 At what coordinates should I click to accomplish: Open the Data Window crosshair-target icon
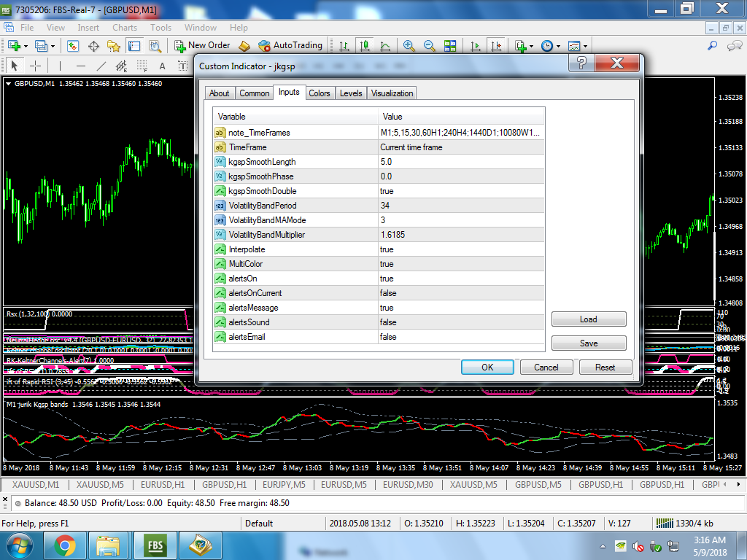tap(93, 46)
